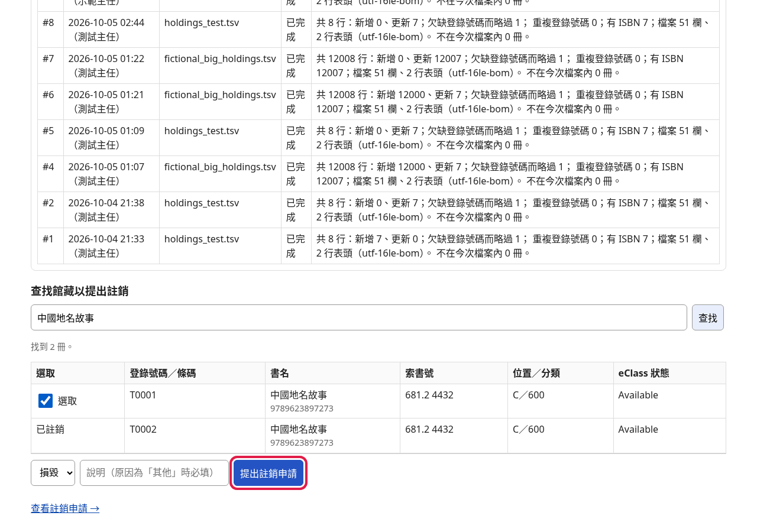Click import row #1 number
757x532 pixels.
click(x=48, y=239)
